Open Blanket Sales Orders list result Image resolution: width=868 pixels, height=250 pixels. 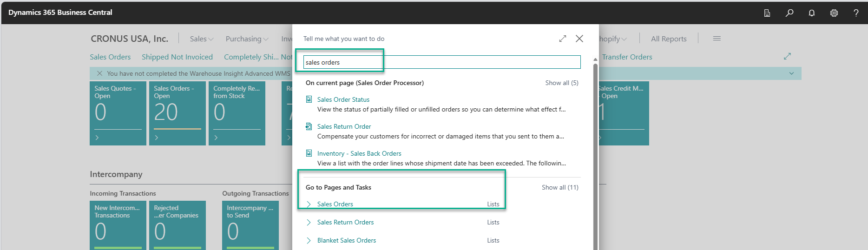(347, 240)
